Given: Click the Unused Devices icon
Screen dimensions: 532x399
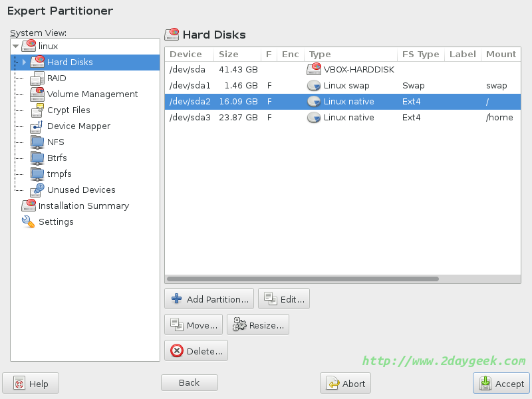Looking at the screenshot, I should point(37,190).
